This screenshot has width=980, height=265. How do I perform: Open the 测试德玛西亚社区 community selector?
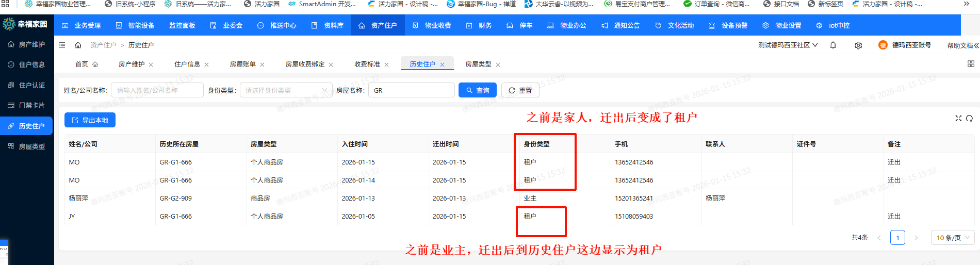point(788,45)
